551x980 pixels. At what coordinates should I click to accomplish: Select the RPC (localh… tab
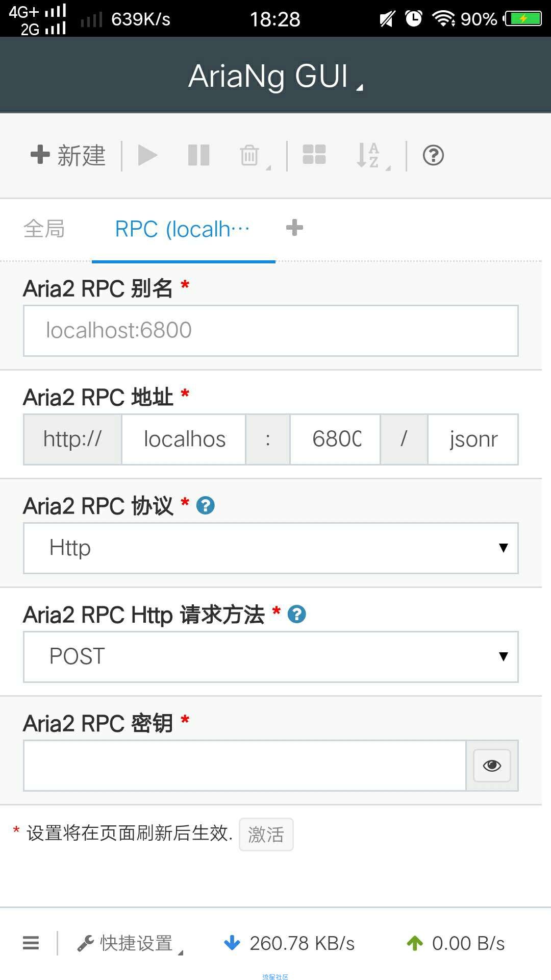coord(183,229)
